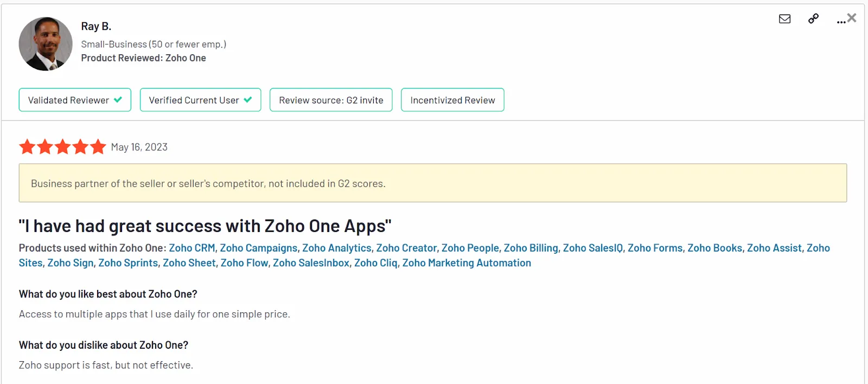Click the Verified Current User badge
Image resolution: width=868 pixels, height=384 pixels.
(200, 100)
